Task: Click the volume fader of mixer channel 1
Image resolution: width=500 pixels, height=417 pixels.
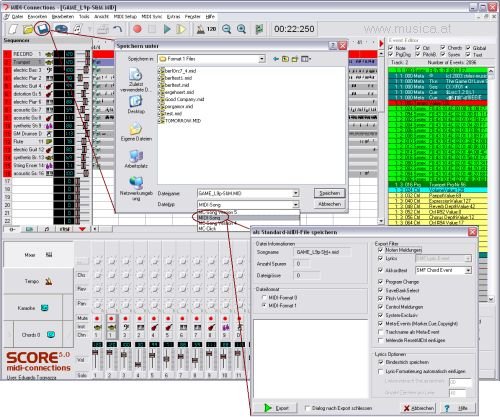Action: tap(95, 352)
